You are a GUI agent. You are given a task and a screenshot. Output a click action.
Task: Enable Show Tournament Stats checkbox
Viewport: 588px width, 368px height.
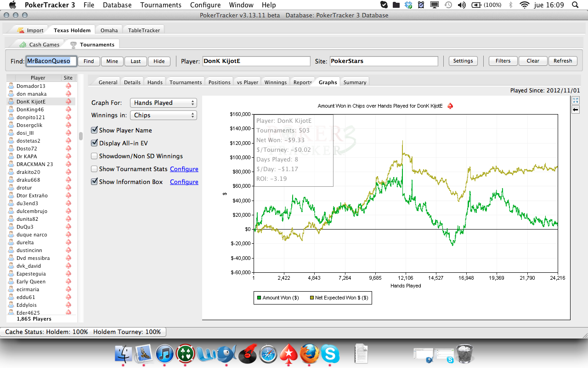94,169
